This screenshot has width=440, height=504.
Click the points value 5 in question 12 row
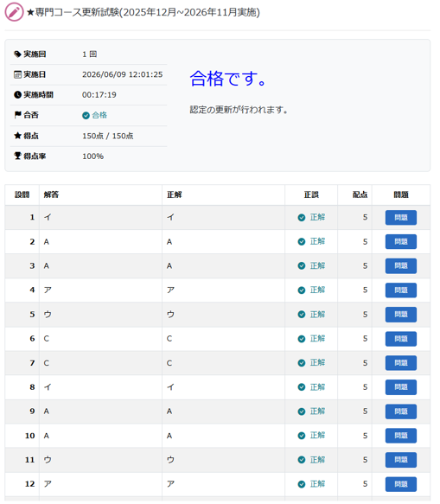point(365,484)
